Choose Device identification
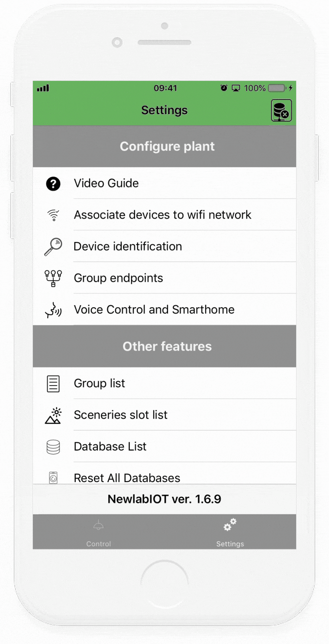Screen dimensions: 329x644 click(x=164, y=247)
